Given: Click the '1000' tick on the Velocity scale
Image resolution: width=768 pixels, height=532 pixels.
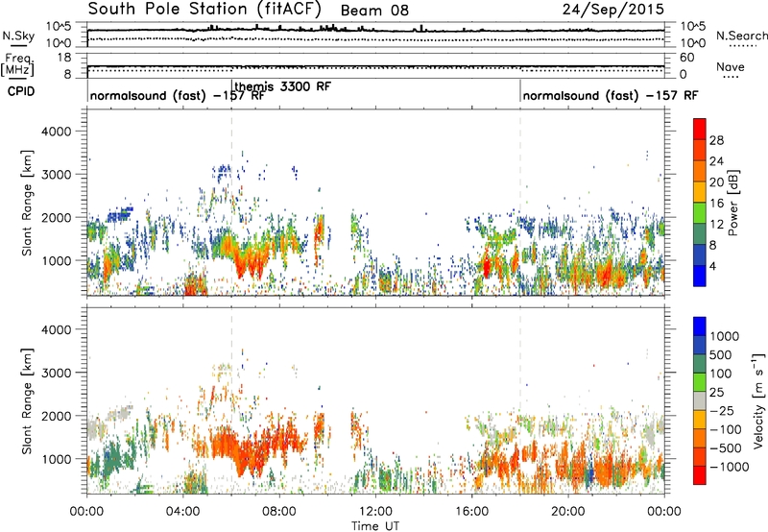Looking at the screenshot, I should coord(724,336).
